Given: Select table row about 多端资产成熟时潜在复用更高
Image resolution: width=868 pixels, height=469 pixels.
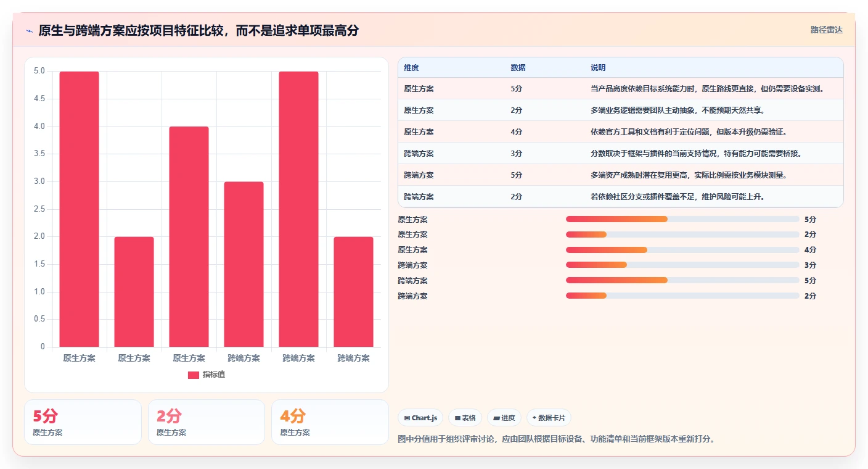Looking at the screenshot, I should (x=621, y=175).
